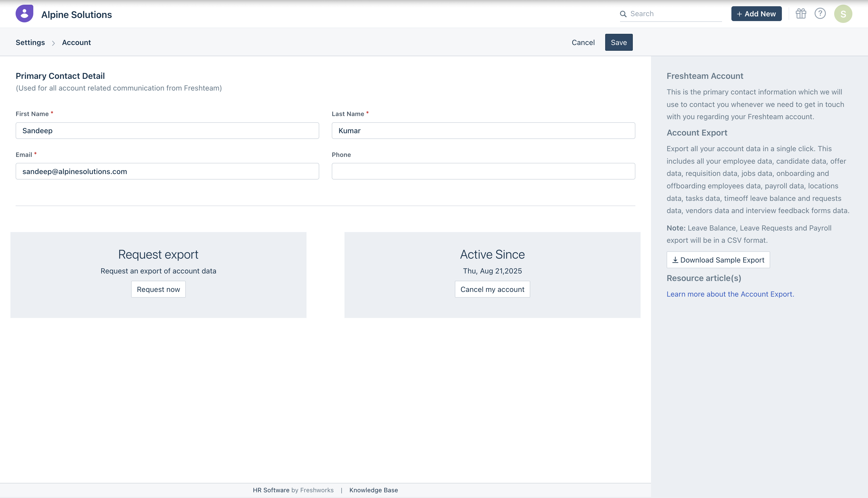Open Knowledge Base footer link
The image size is (868, 498).
(373, 490)
